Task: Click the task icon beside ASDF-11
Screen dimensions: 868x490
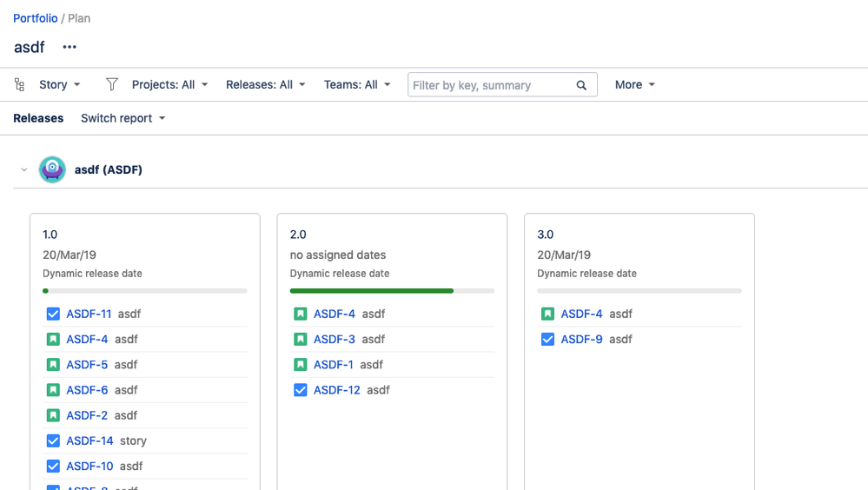Action: pyautogui.click(x=53, y=314)
